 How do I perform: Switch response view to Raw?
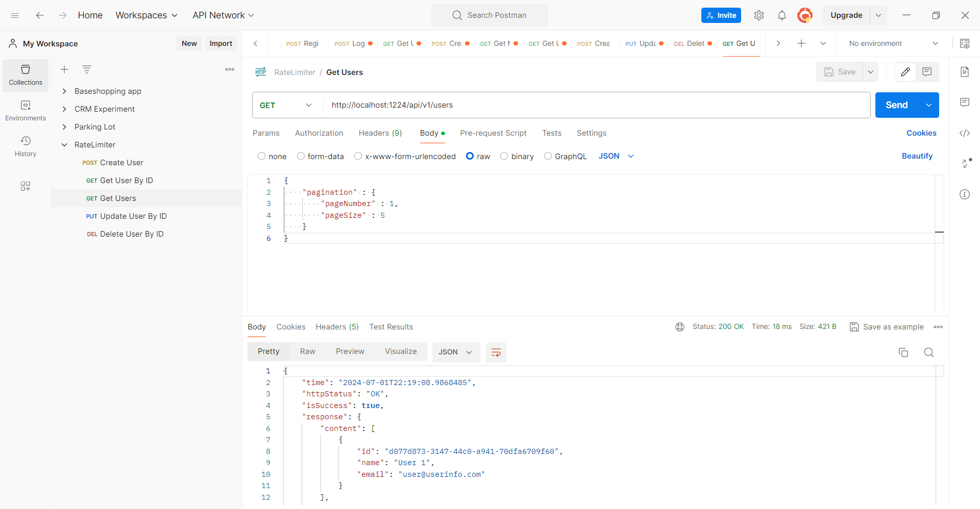pos(308,351)
